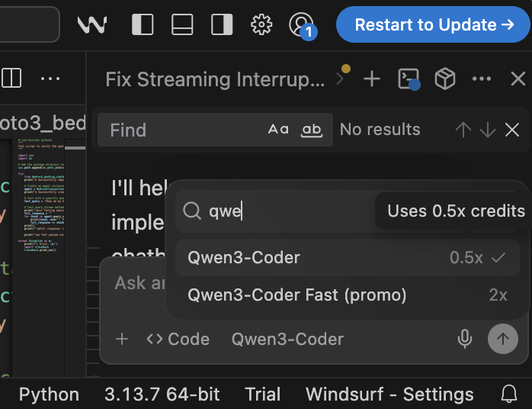The height and width of the screenshot is (409, 532).
Task: Open the Code mode selector
Action: (x=178, y=339)
